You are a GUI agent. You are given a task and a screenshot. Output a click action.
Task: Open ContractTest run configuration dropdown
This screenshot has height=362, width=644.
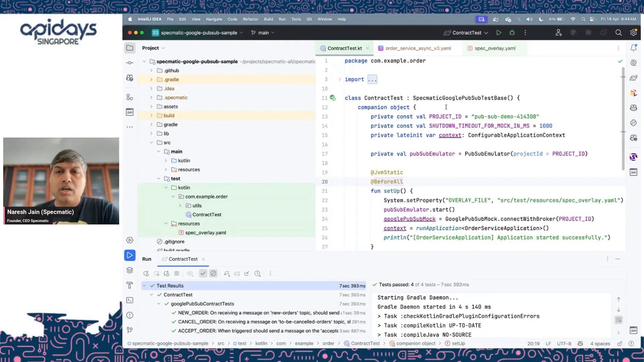466,33
